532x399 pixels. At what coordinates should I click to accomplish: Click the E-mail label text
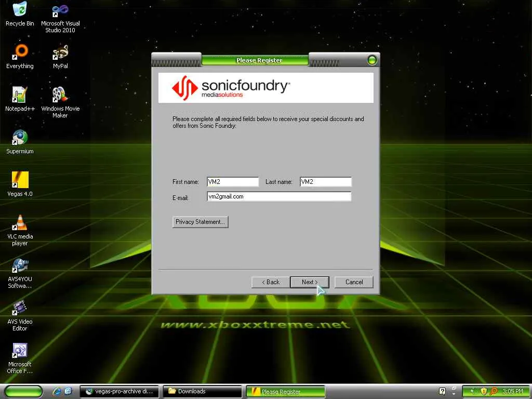[x=180, y=198]
